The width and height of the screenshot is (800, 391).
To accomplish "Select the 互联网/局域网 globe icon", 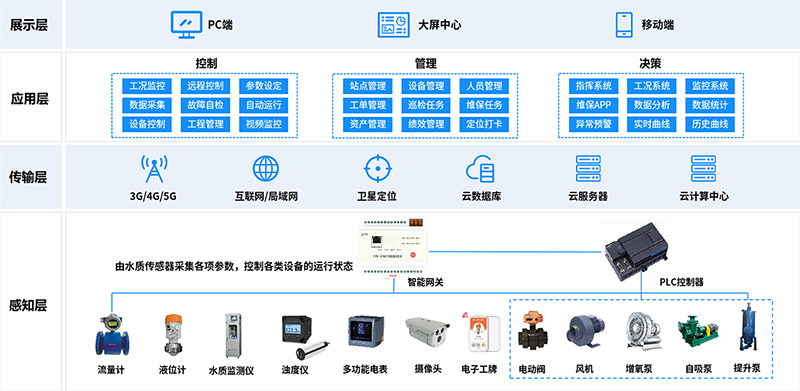I will coord(266,168).
